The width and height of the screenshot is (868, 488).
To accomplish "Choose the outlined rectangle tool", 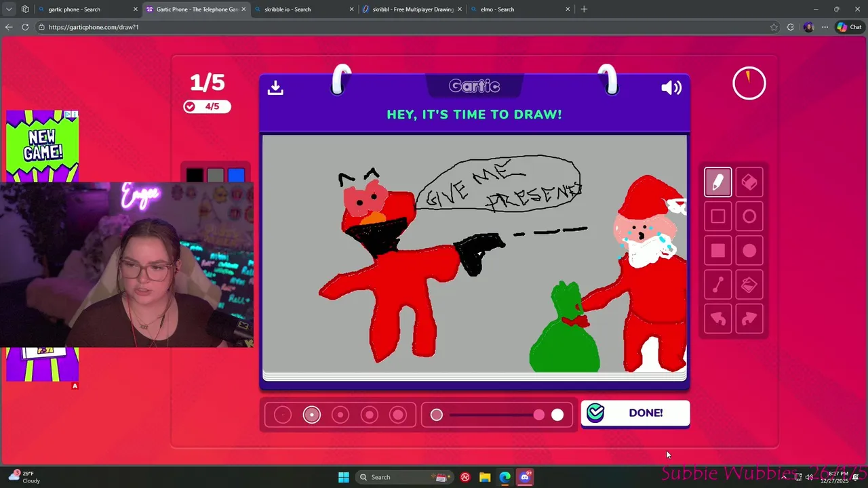I will [x=717, y=216].
